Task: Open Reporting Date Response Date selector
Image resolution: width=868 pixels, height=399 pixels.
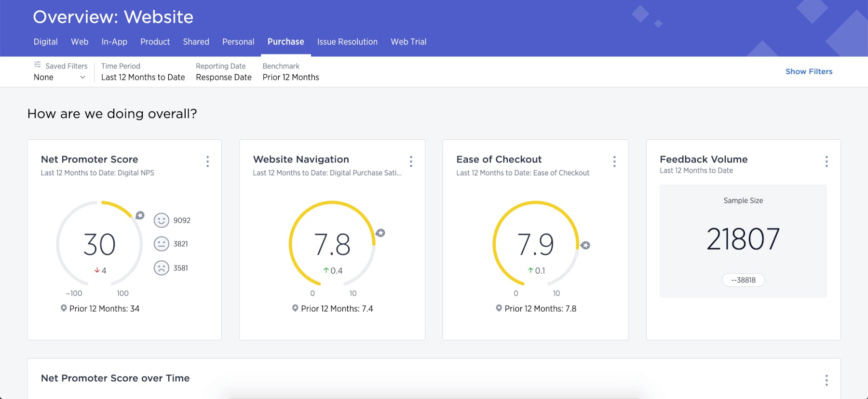Action: click(x=224, y=72)
